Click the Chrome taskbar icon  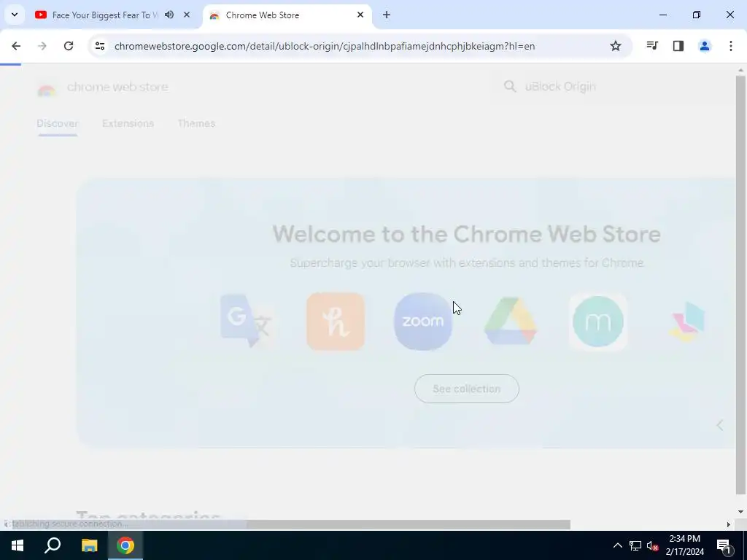[125, 545]
